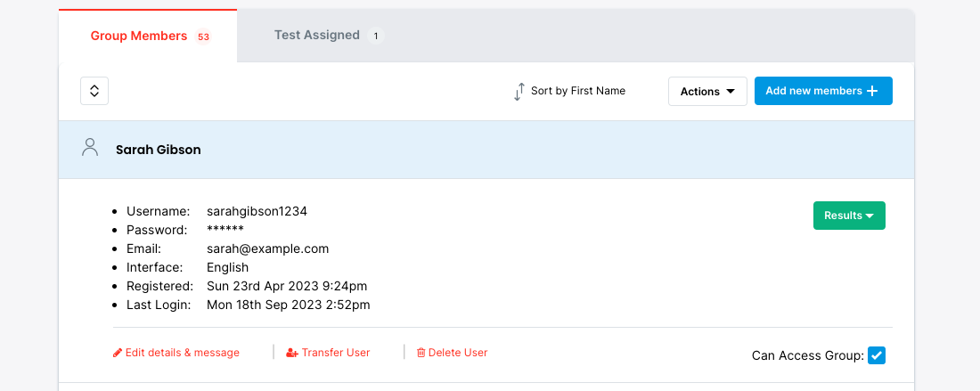Click the Delete User link
Image resolution: width=980 pixels, height=391 pixels.
(458, 353)
